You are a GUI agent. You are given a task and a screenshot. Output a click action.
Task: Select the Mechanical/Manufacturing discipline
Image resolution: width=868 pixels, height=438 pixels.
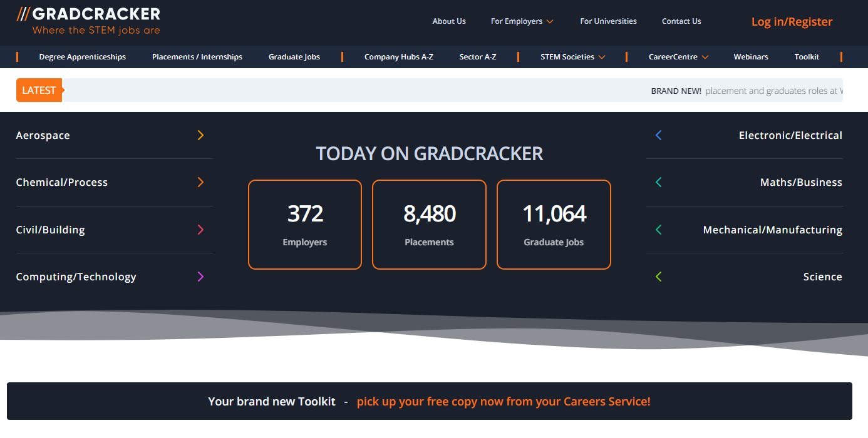click(x=772, y=230)
